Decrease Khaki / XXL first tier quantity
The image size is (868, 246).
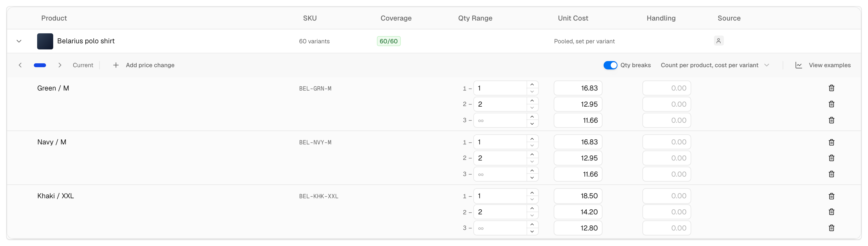pos(532,199)
